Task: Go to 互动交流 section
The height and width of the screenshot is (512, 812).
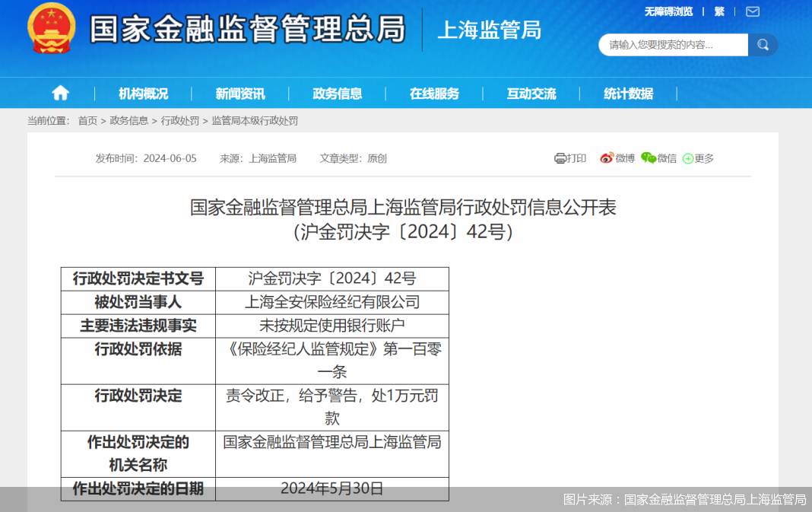Action: (x=531, y=94)
